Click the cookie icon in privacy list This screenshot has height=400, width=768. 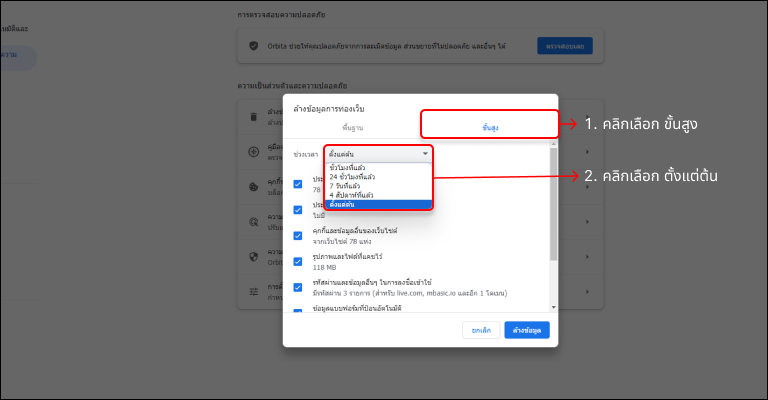[x=254, y=187]
